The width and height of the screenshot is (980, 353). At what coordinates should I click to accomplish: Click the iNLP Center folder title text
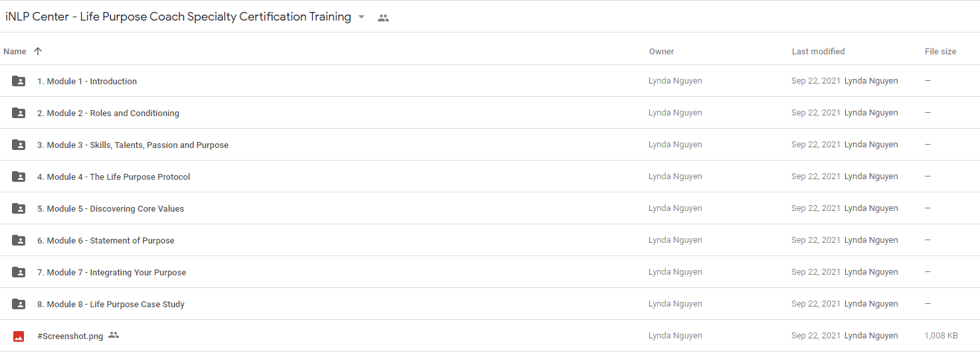coord(178,17)
